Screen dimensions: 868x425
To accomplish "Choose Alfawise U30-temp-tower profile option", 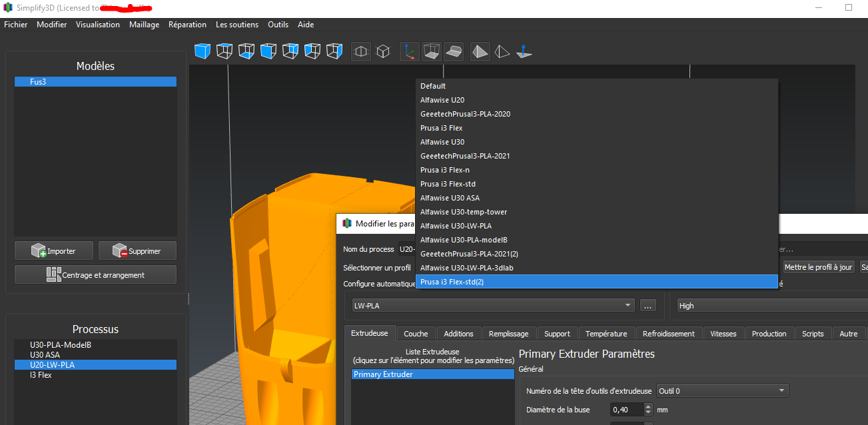I will point(597,212).
